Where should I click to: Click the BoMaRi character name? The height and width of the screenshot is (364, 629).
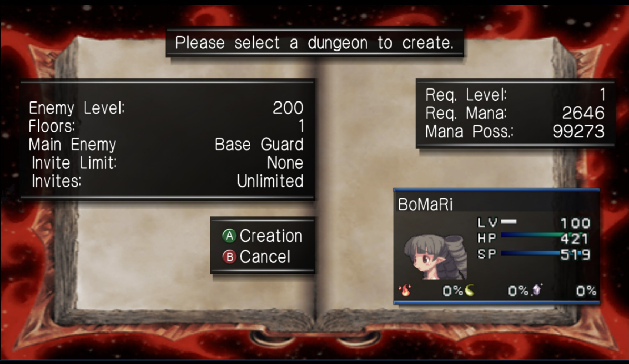coord(425,204)
